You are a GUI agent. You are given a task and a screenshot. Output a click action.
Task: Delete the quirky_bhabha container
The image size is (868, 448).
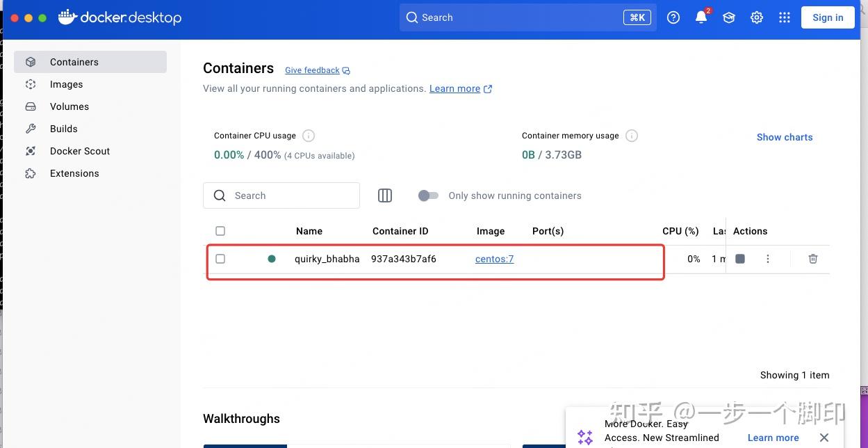[812, 258]
